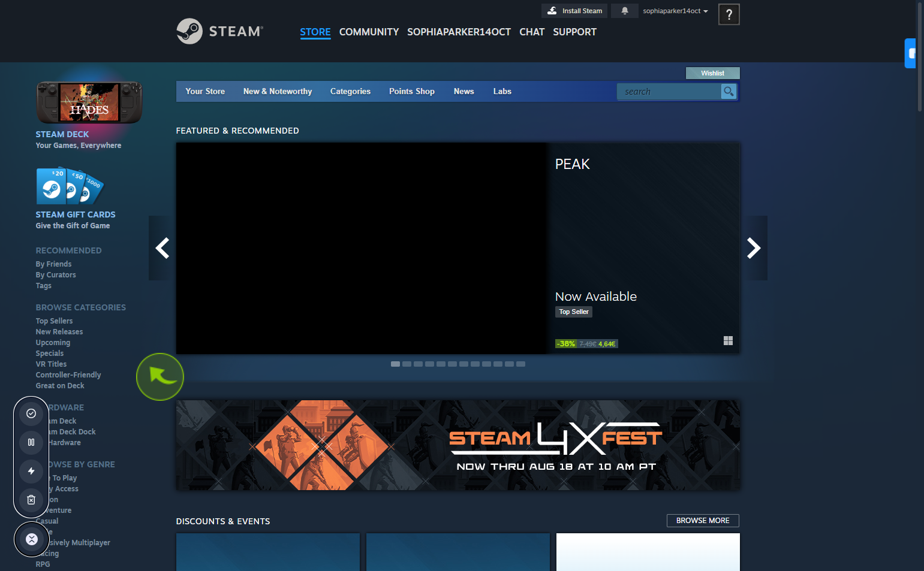
Task: Open the By Friends recommendations link
Action: click(x=53, y=264)
